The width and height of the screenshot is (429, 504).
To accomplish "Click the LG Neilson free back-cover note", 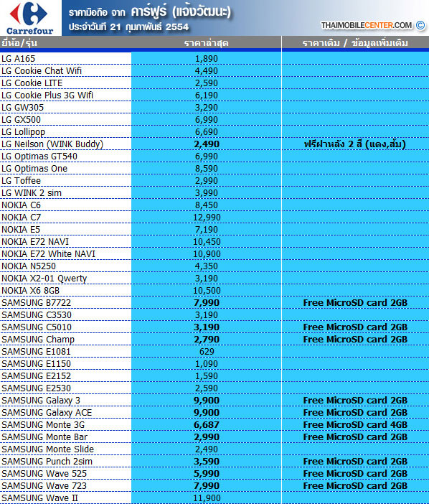I will coord(355,144).
